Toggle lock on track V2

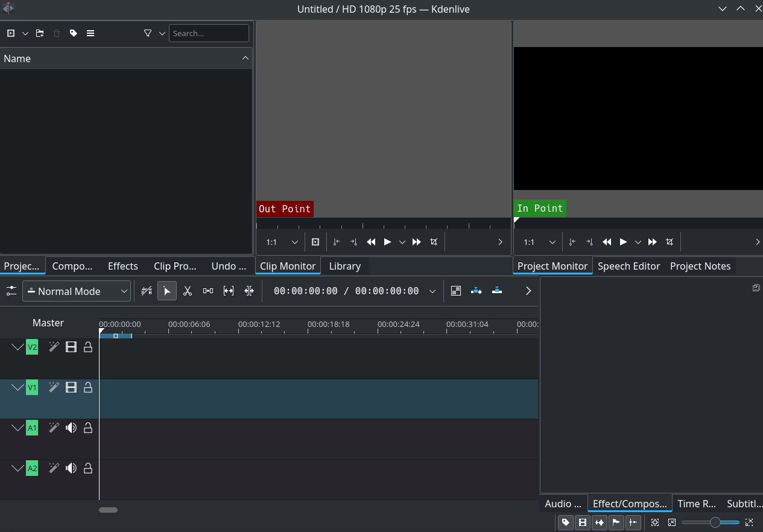(88, 347)
